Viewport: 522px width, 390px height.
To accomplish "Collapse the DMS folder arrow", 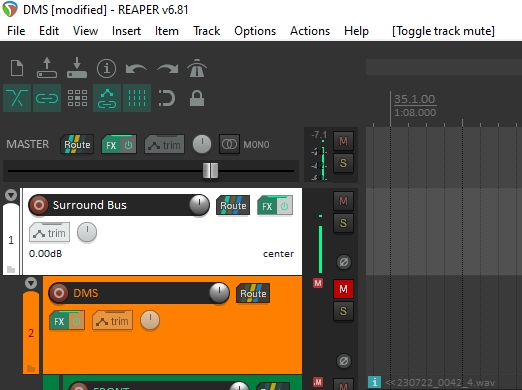I will click(x=31, y=283).
